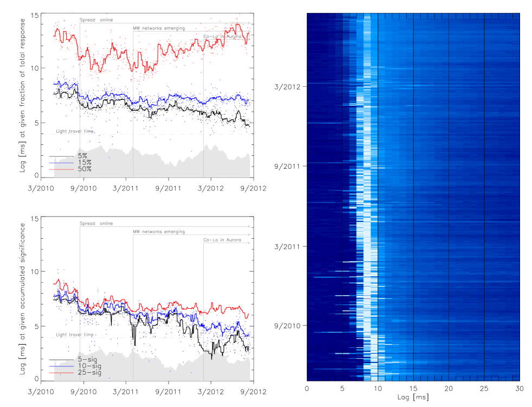Click y-tick '15' on accumulated significance plot
The height and width of the screenshot is (407, 532).
[x=35, y=219]
